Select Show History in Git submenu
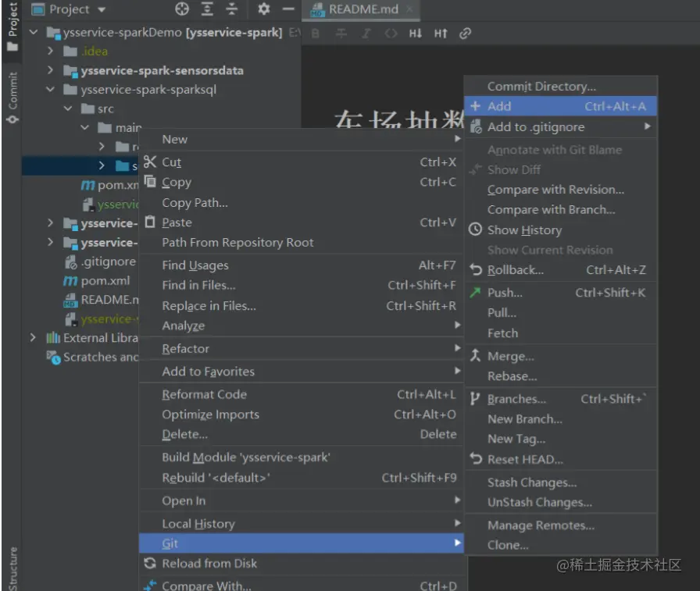700x591 pixels. [561, 230]
